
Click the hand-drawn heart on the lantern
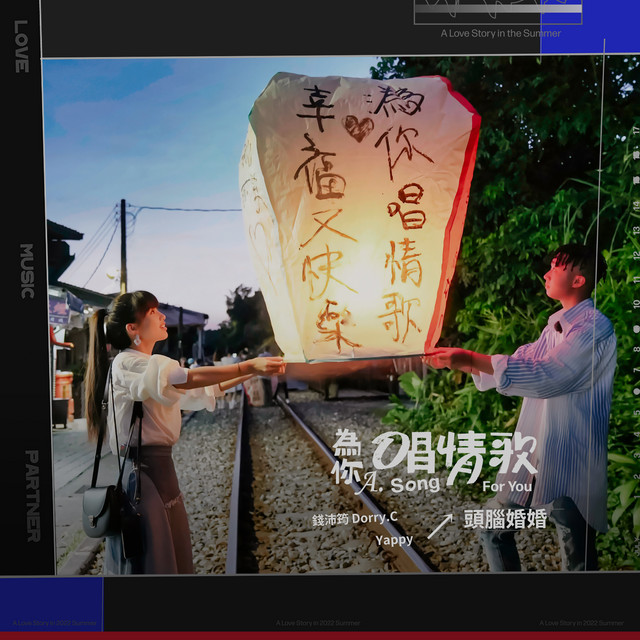click(359, 128)
